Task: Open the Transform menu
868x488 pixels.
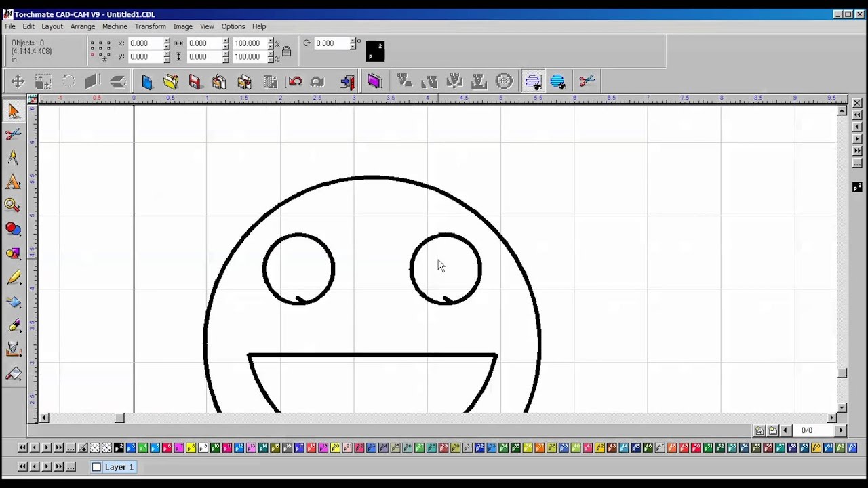Action: click(150, 26)
